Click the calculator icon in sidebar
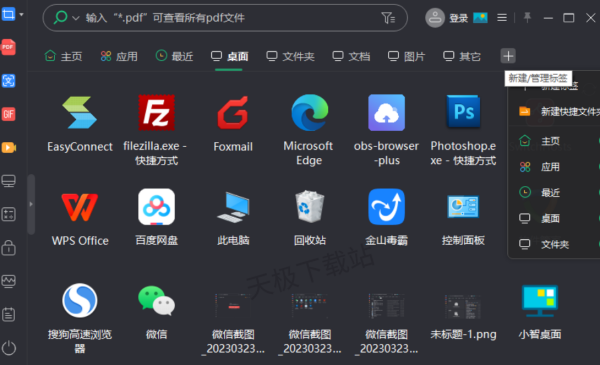This screenshot has height=365, width=600. pos(8,214)
